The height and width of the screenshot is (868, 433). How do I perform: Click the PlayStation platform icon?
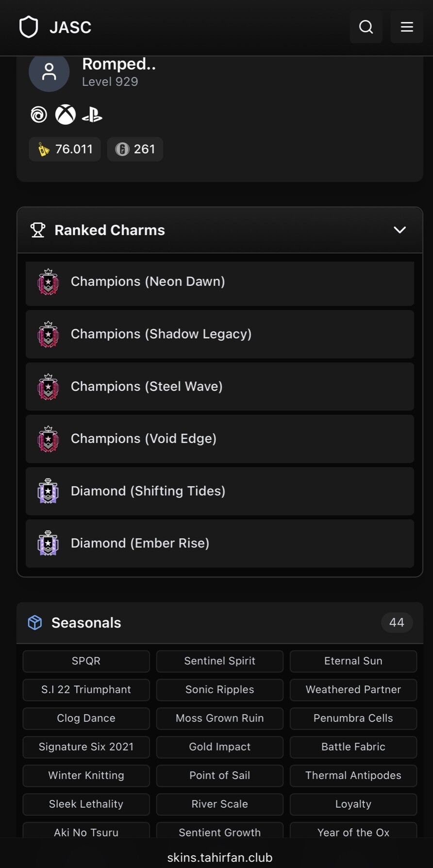pos(93,115)
